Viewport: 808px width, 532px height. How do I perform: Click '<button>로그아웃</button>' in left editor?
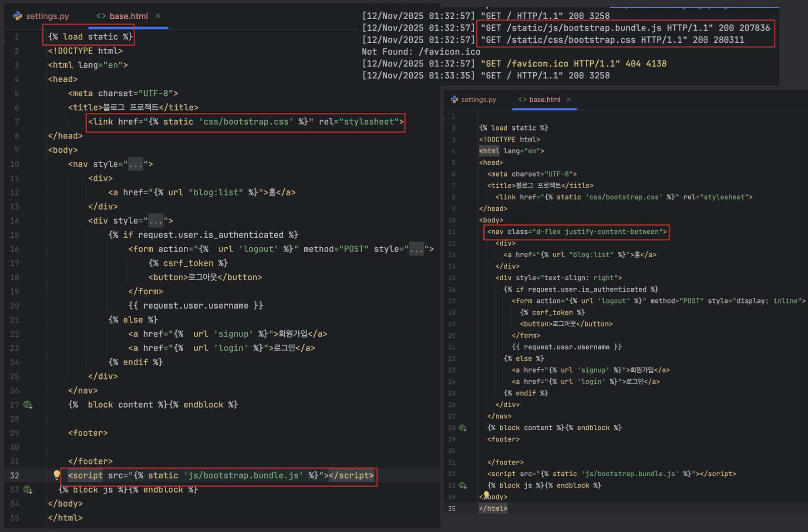pos(205,277)
